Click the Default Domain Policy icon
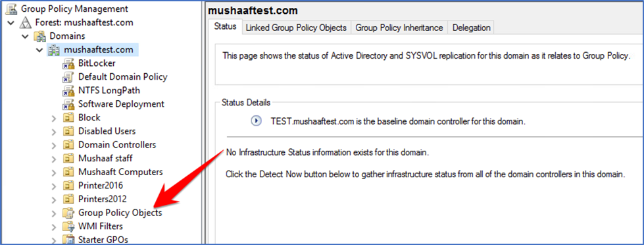This screenshot has width=644, height=245. point(68,77)
